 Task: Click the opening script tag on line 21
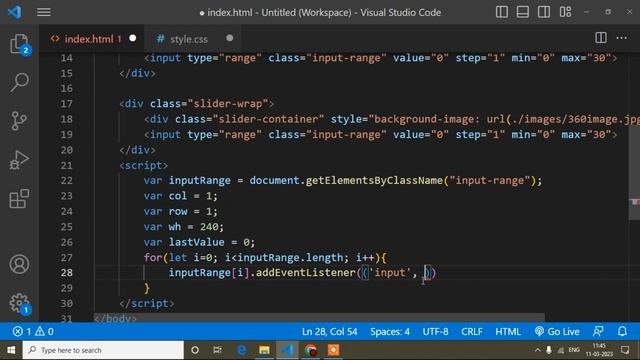(143, 165)
